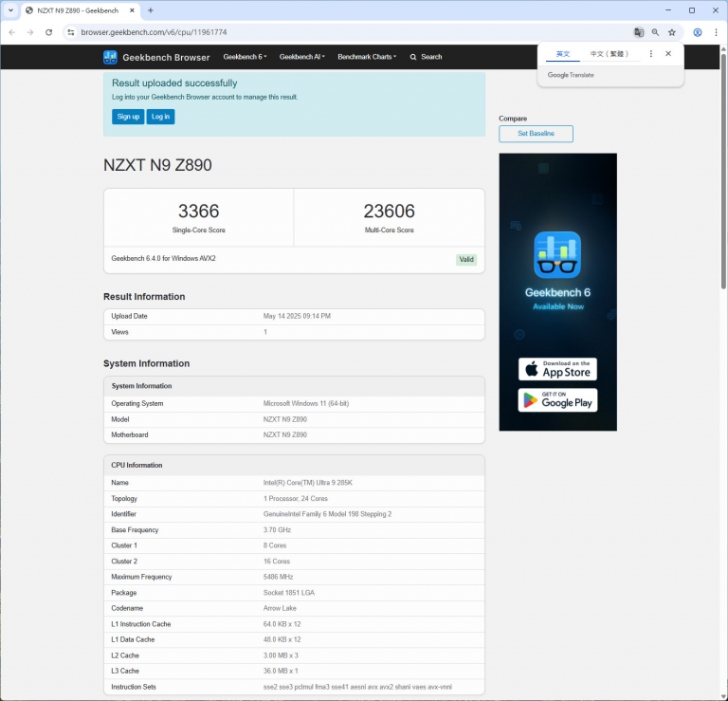Expand the Benchmark Charts dropdown menu

[x=367, y=57]
